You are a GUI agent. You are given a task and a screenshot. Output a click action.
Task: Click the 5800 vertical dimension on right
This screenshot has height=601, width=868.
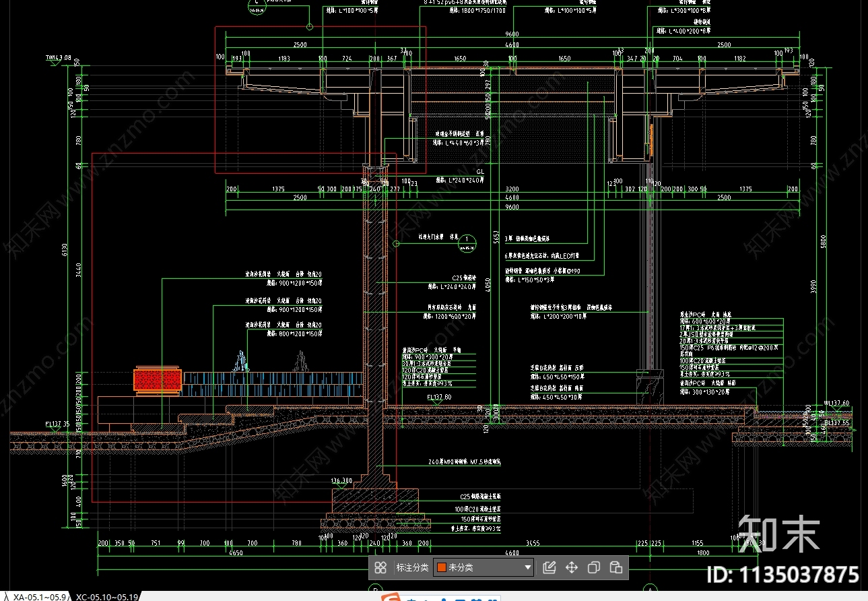[x=824, y=243]
